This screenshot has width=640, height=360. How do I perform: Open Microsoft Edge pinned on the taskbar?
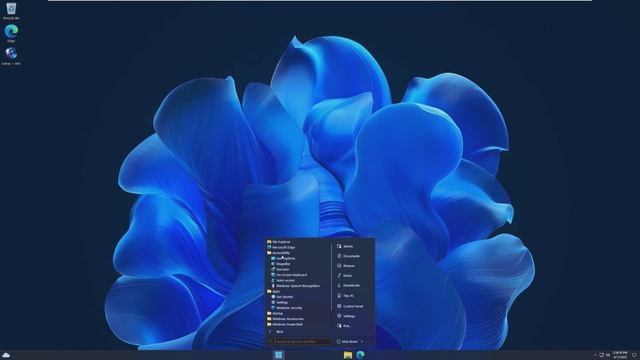pyautogui.click(x=360, y=355)
